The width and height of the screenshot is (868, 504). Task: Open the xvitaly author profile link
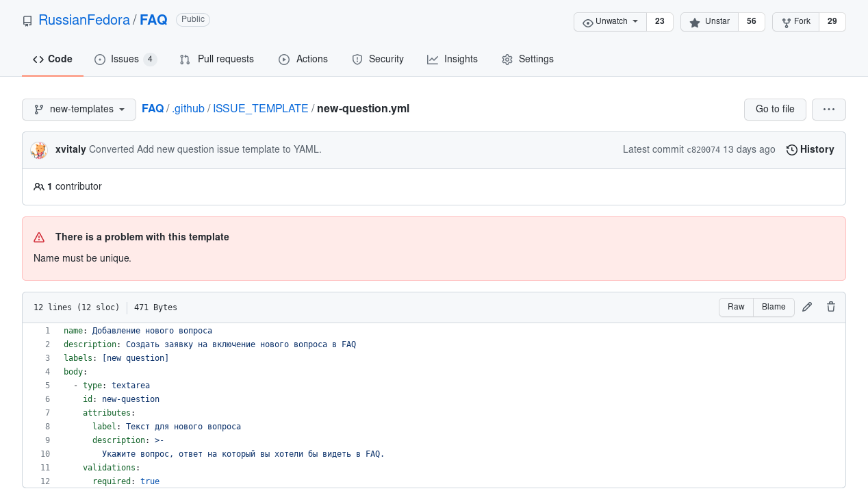click(71, 149)
